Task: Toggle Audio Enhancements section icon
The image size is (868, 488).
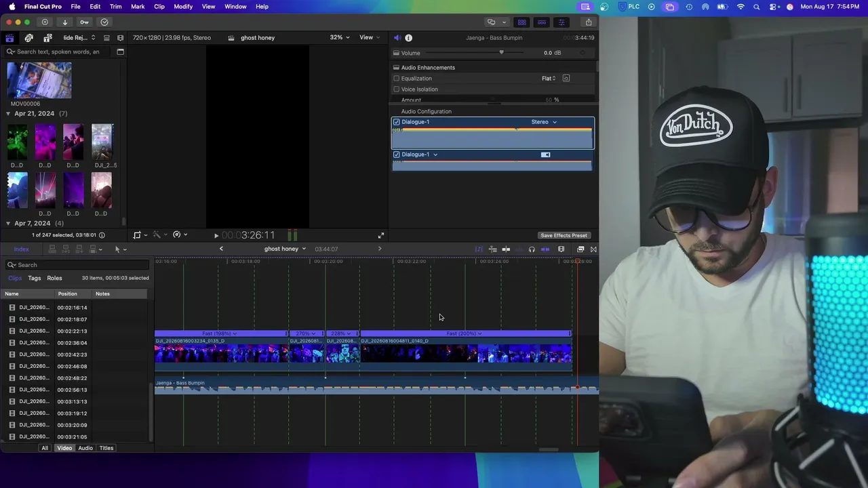Action: coord(396,68)
